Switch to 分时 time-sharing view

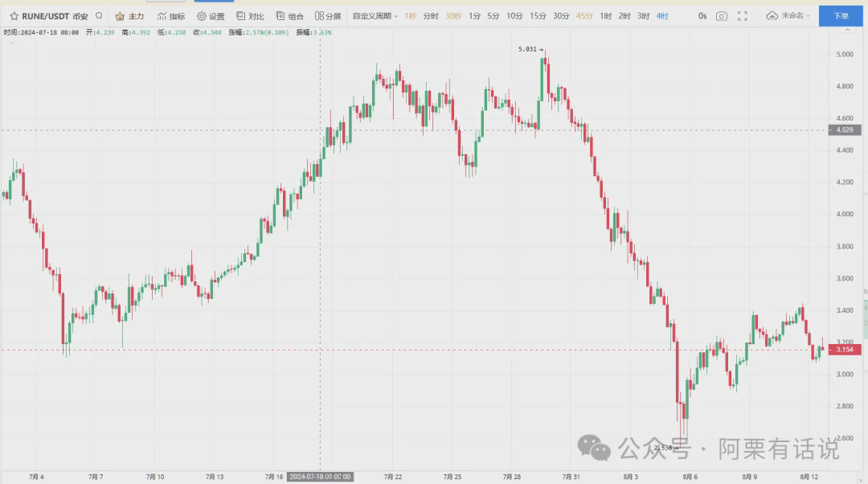(x=431, y=16)
